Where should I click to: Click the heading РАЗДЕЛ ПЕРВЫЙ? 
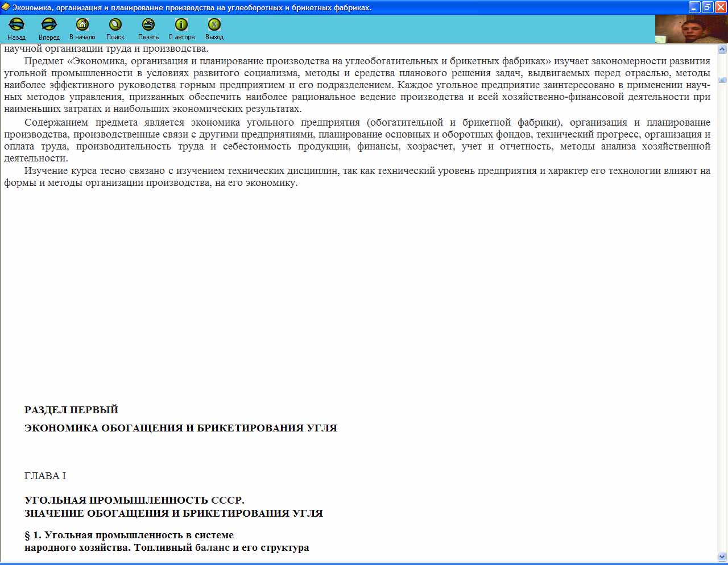click(71, 410)
